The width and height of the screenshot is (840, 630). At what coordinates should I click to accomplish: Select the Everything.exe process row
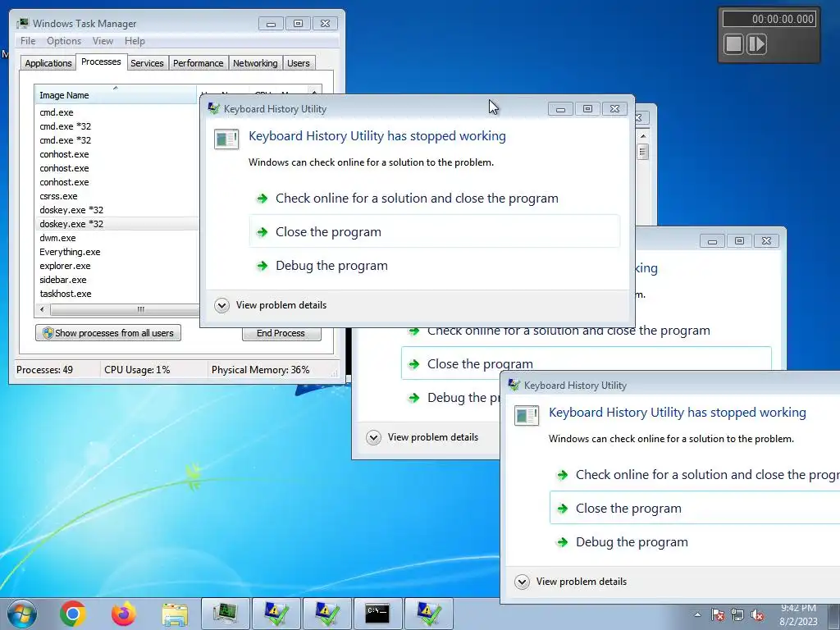(x=70, y=252)
